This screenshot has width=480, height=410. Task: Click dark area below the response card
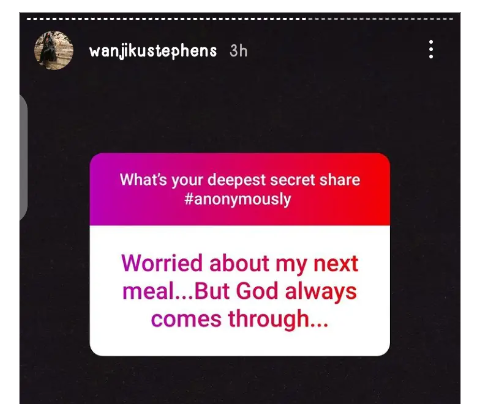pyautogui.click(x=240, y=380)
